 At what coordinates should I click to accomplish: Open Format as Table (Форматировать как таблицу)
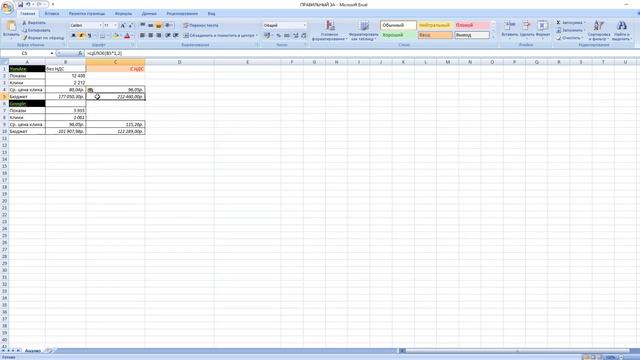coord(363,30)
